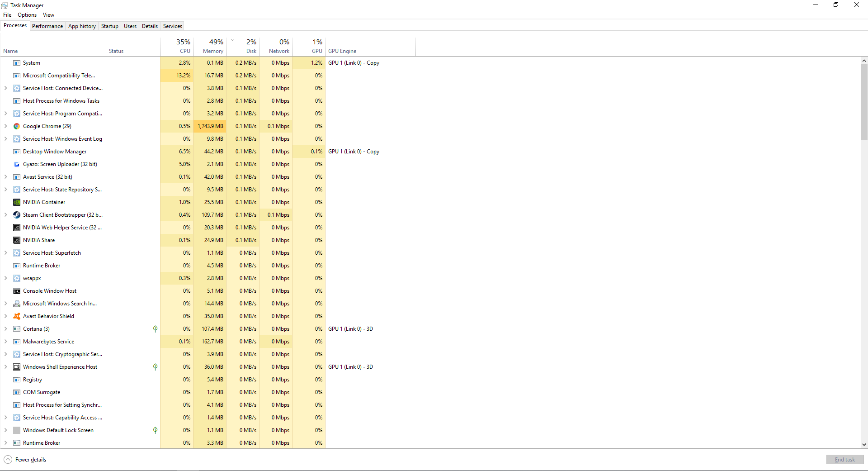This screenshot has width=868, height=471.
Task: Click Chrome's 1,743.9 MB memory value
Action: [x=210, y=126]
